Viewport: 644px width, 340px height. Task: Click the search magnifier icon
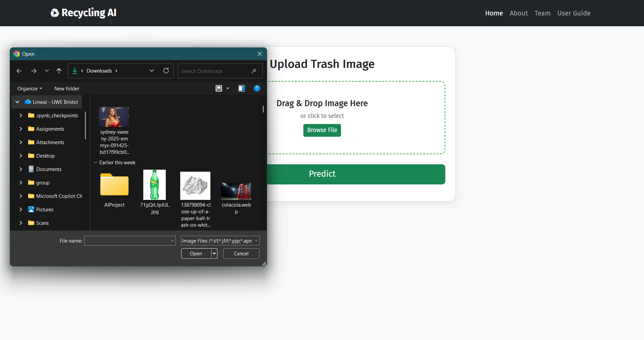tap(254, 71)
